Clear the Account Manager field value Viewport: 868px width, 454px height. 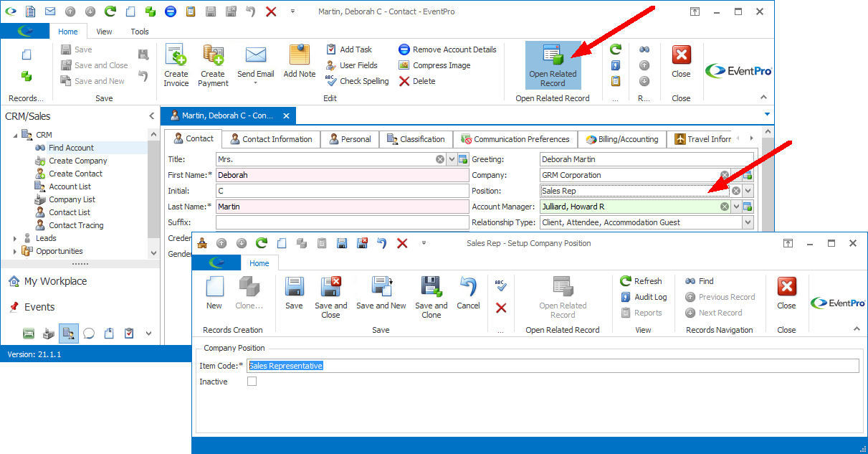pyautogui.click(x=725, y=207)
